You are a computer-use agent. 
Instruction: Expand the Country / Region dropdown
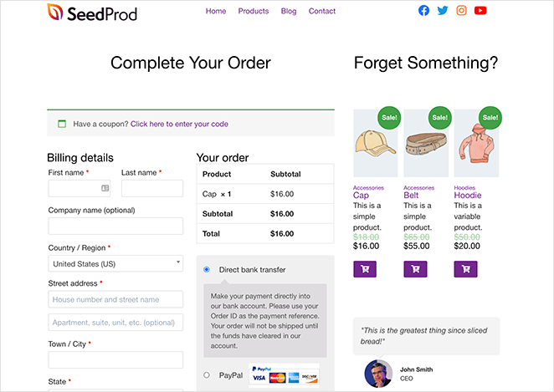(115, 263)
